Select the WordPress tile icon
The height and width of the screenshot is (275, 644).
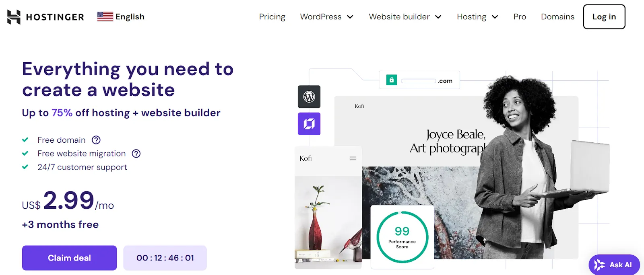pos(309,96)
